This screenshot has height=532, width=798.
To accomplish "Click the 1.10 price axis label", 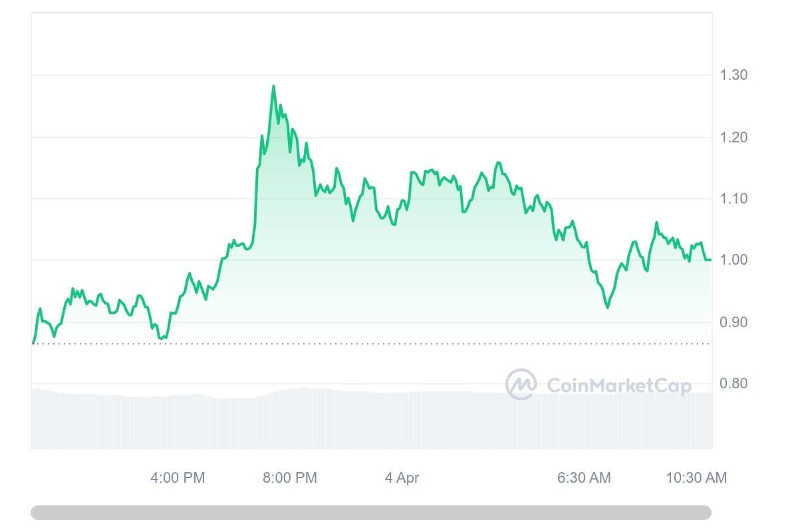I will [733, 199].
